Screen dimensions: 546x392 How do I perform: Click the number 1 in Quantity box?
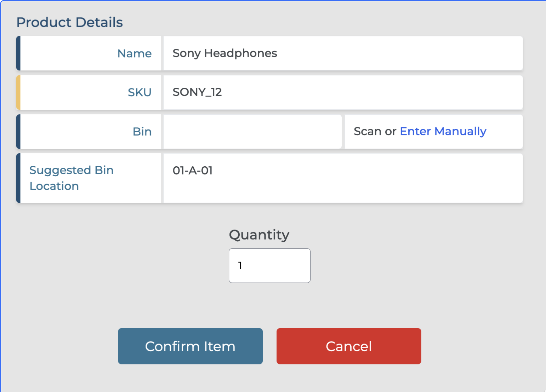point(240,265)
